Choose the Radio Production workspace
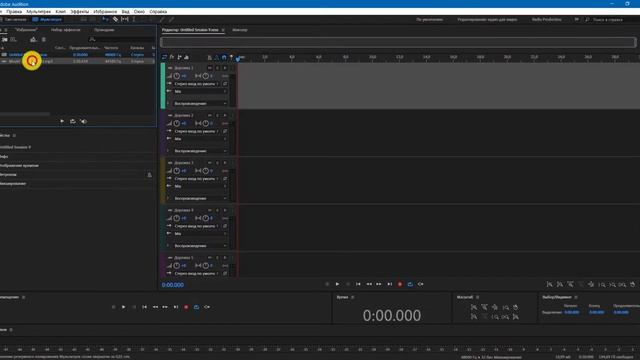 (547, 19)
